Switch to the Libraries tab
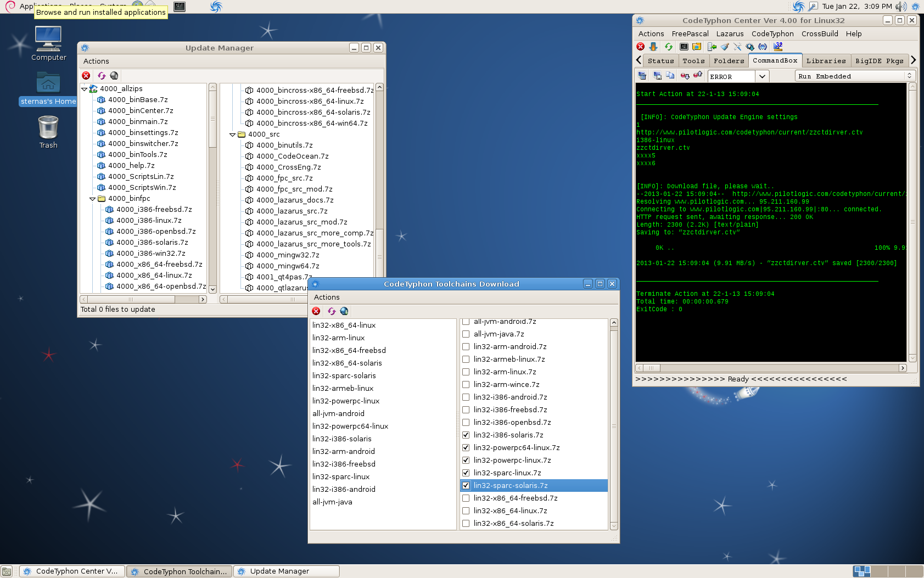Viewport: 924px width, 578px height. coord(826,61)
